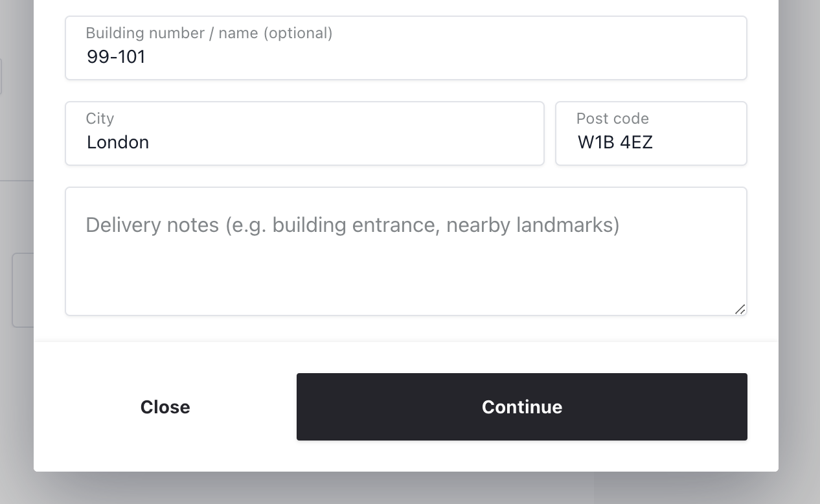The image size is (820, 504).
Task: Click the Continue button
Action: pyautogui.click(x=521, y=407)
